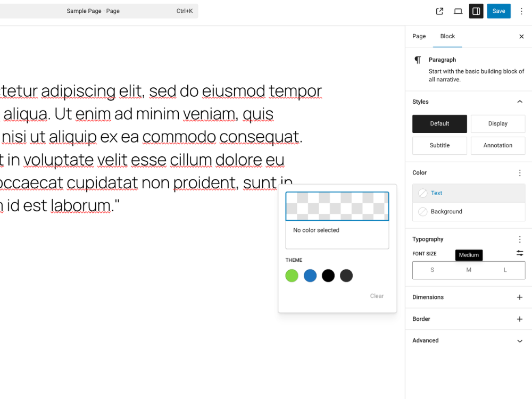The width and height of the screenshot is (532, 399).
Task: Open the Background color setting
Action: tap(468, 211)
